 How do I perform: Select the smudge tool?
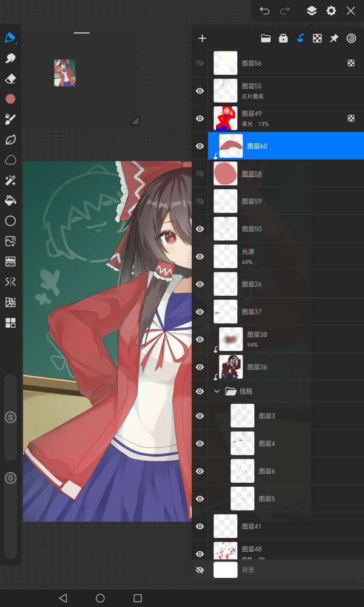10,58
